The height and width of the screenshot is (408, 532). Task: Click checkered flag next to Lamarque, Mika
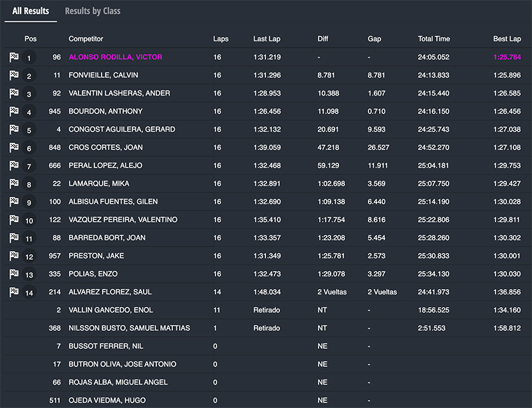tap(13, 183)
